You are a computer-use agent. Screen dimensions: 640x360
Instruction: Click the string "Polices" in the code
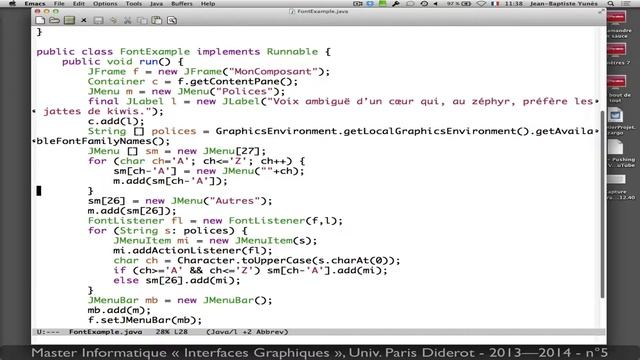(244, 91)
